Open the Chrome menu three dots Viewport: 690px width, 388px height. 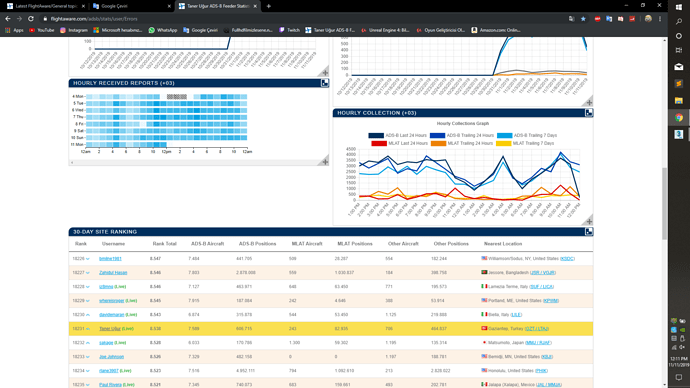coord(660,19)
